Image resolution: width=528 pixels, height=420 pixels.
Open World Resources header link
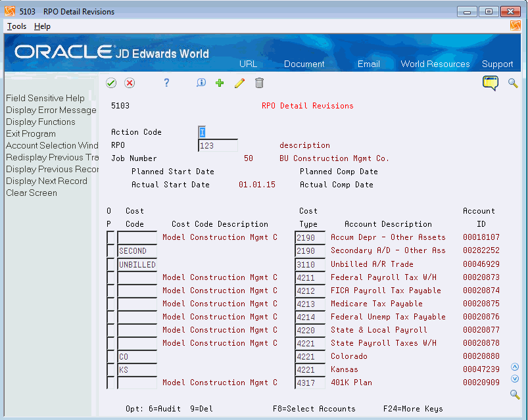[x=435, y=64]
